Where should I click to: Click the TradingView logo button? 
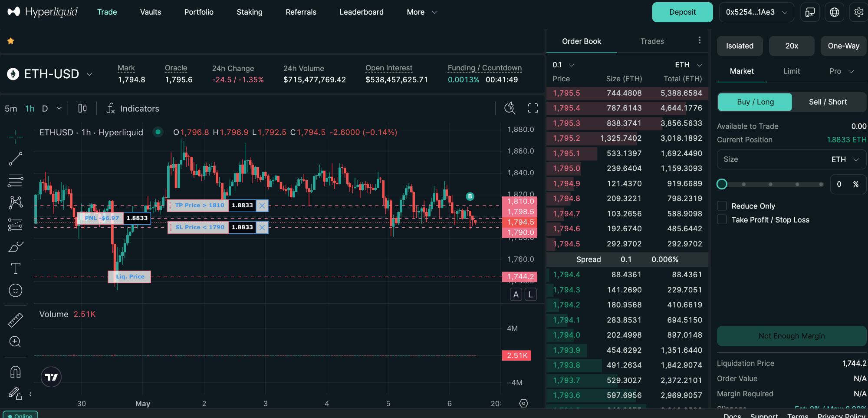[51, 377]
